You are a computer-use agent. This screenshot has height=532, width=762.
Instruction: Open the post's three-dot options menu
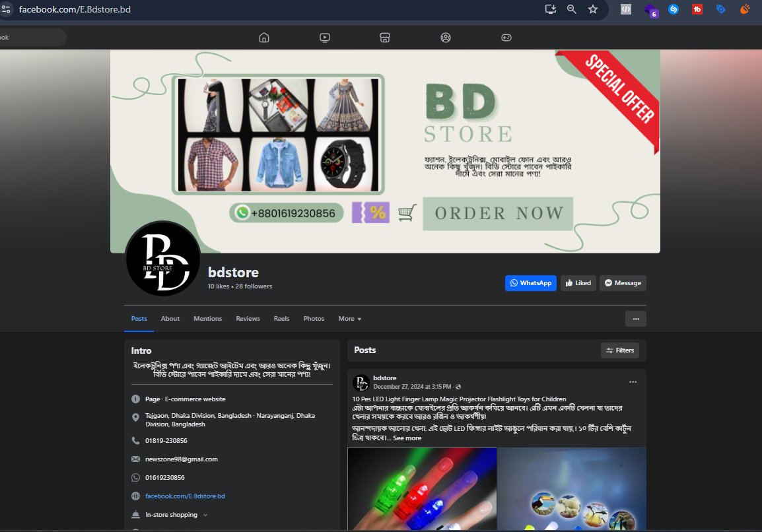click(633, 382)
